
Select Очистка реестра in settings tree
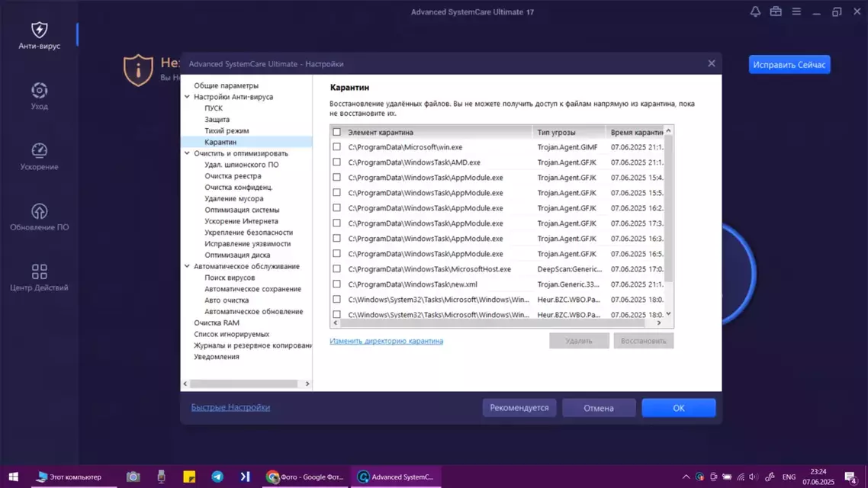233,176
